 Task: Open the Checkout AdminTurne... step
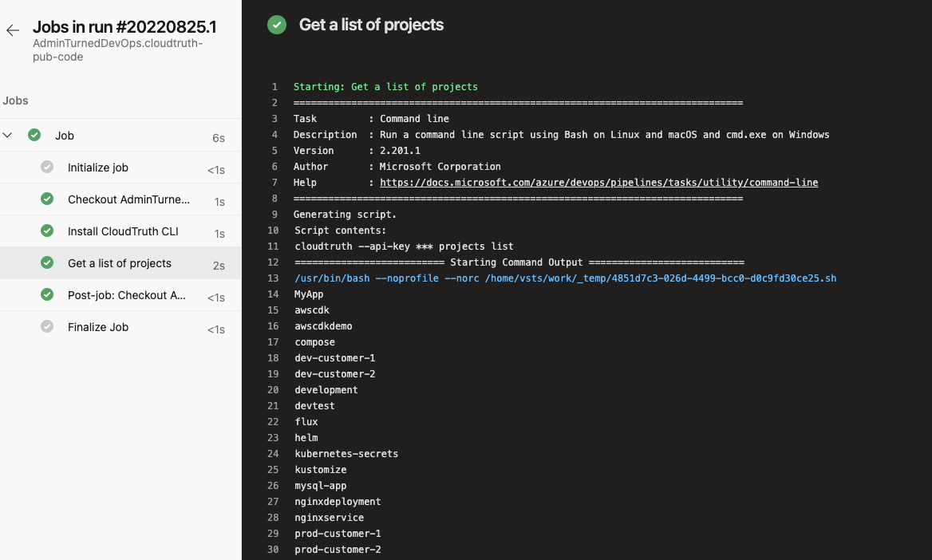tap(120, 199)
